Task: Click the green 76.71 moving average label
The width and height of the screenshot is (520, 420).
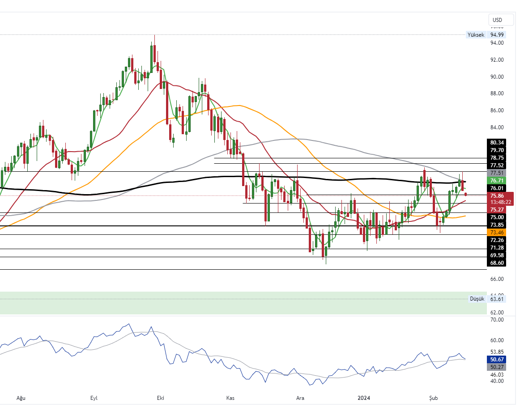Action: tap(497, 180)
